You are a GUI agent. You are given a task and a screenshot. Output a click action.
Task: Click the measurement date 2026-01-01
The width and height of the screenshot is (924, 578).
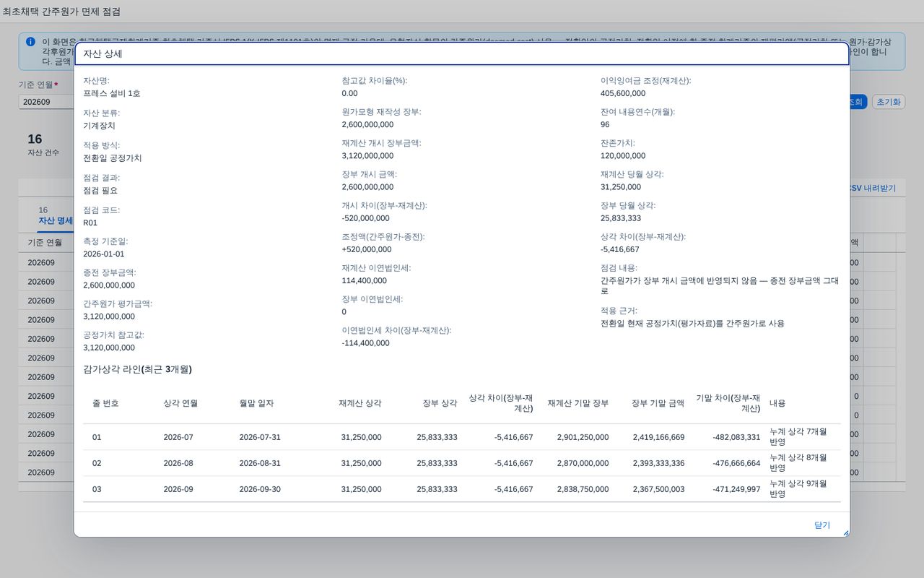coord(104,254)
